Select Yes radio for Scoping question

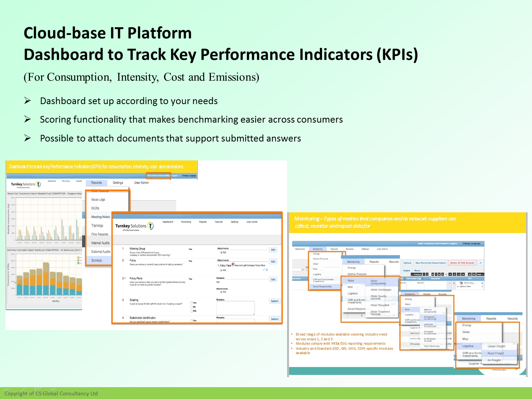pyautogui.click(x=192, y=303)
